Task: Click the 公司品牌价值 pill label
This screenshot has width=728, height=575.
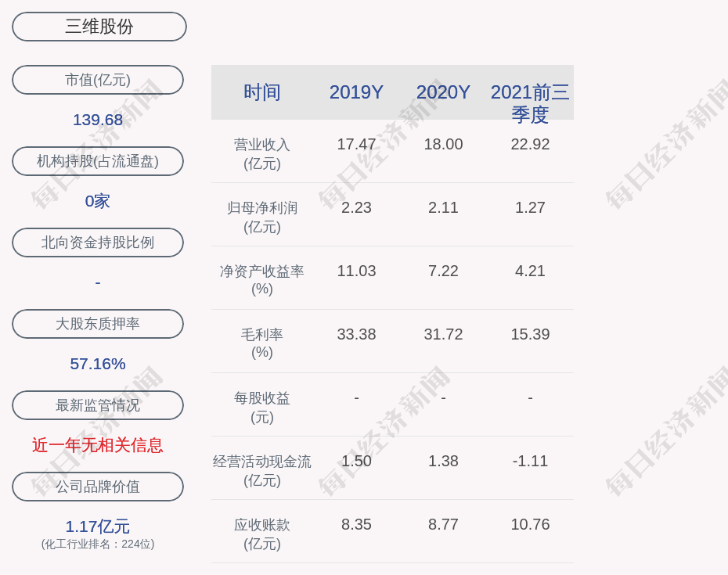Action: [x=98, y=487]
